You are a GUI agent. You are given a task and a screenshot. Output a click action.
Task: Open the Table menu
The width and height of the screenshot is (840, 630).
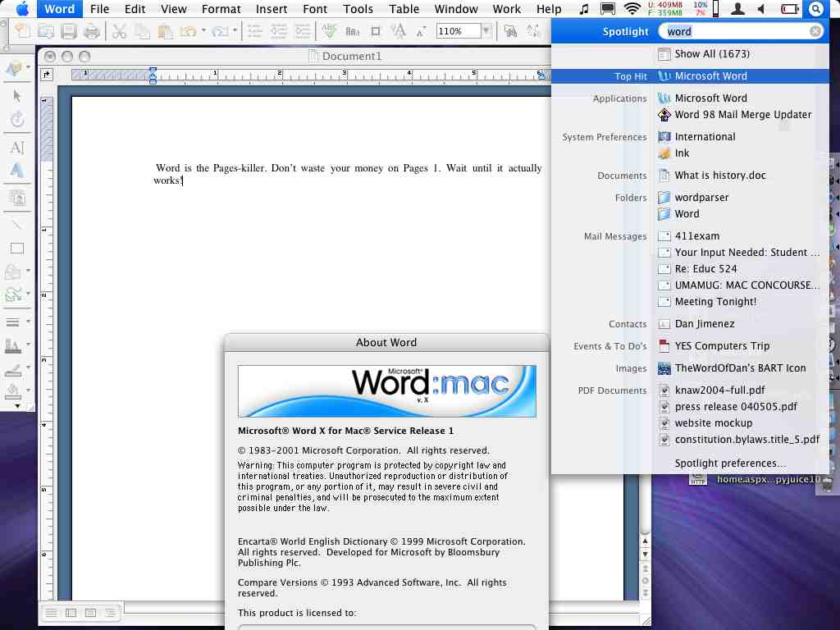coord(404,9)
